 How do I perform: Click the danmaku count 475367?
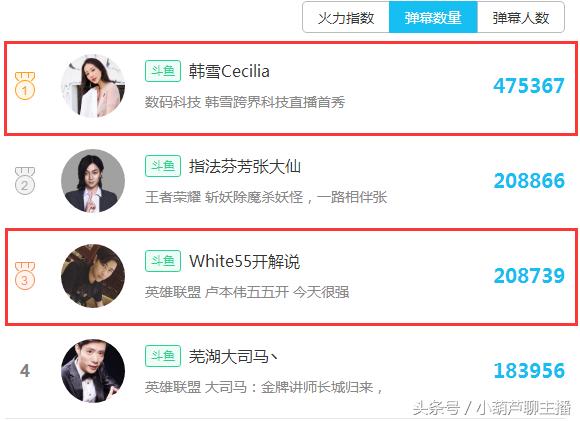point(529,86)
